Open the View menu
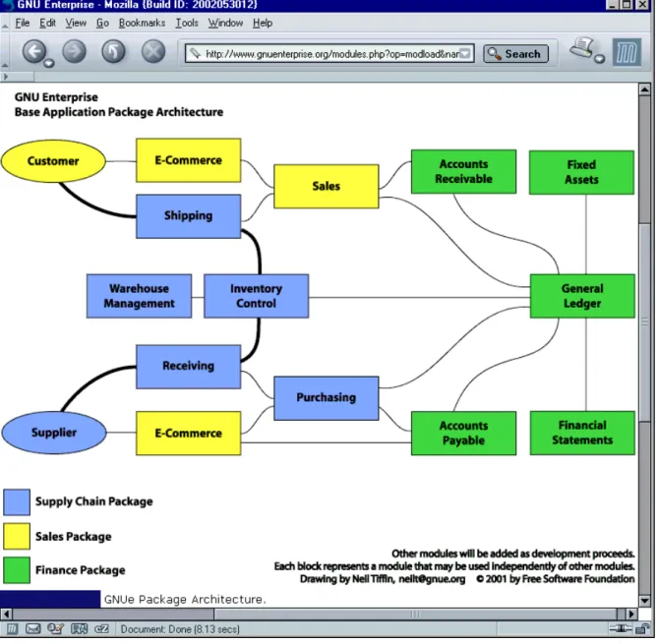This screenshot has width=657, height=644. (x=76, y=23)
